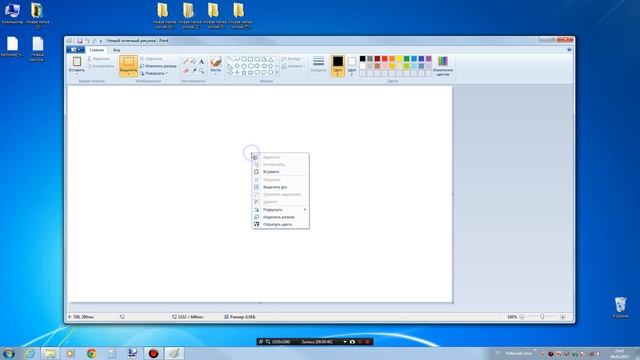Select the Color picker eyedropper tool
Viewport: 640px width, 360px height.
pyautogui.click(x=193, y=71)
